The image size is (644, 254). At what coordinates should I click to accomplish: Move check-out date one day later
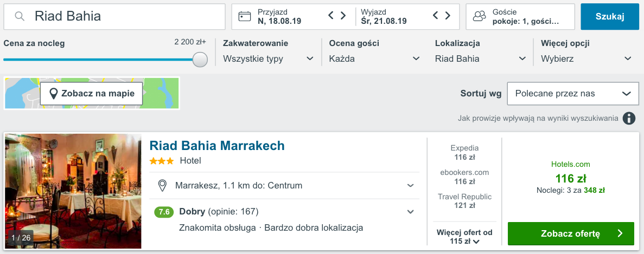(x=448, y=16)
